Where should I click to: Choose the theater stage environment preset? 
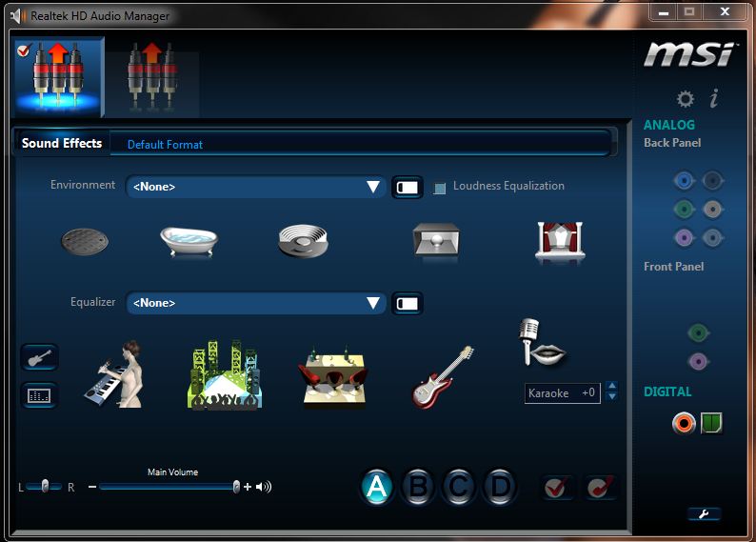click(x=560, y=241)
